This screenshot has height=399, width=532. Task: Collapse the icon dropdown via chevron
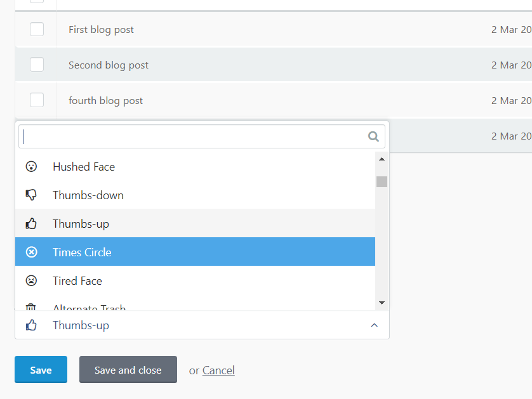pyautogui.click(x=374, y=325)
